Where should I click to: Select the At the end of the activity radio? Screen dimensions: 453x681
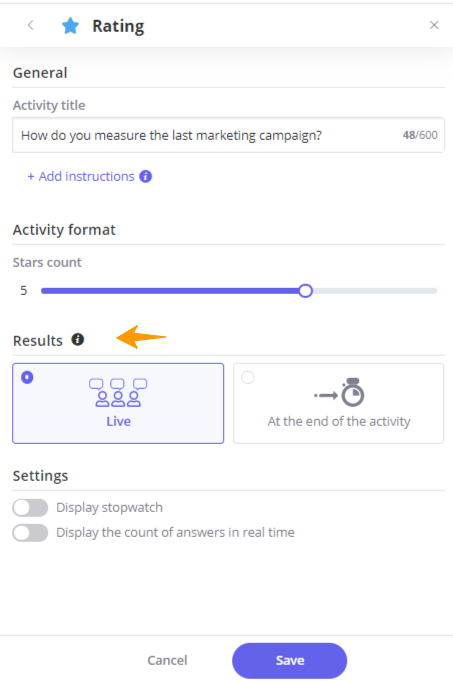point(248,377)
